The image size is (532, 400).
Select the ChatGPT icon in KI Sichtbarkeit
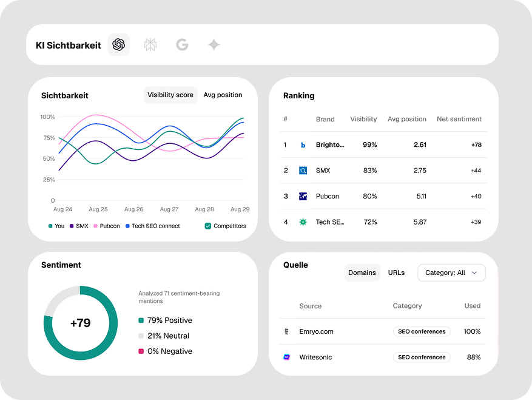119,44
